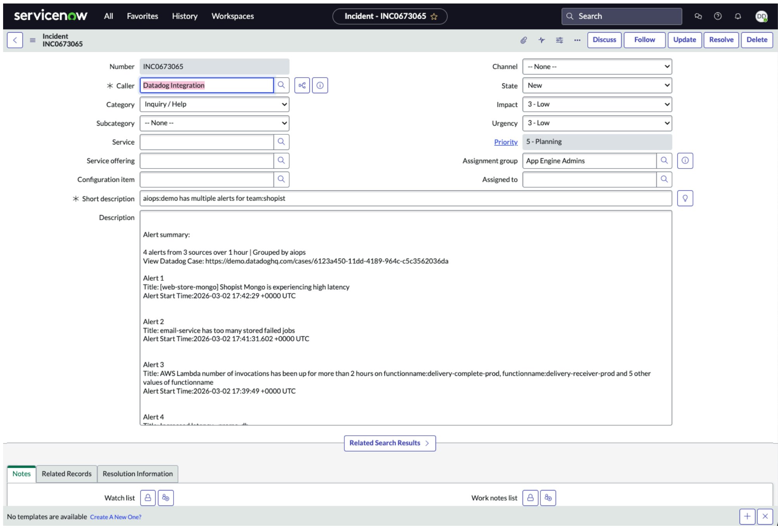Click the activity stream icon

(x=542, y=40)
